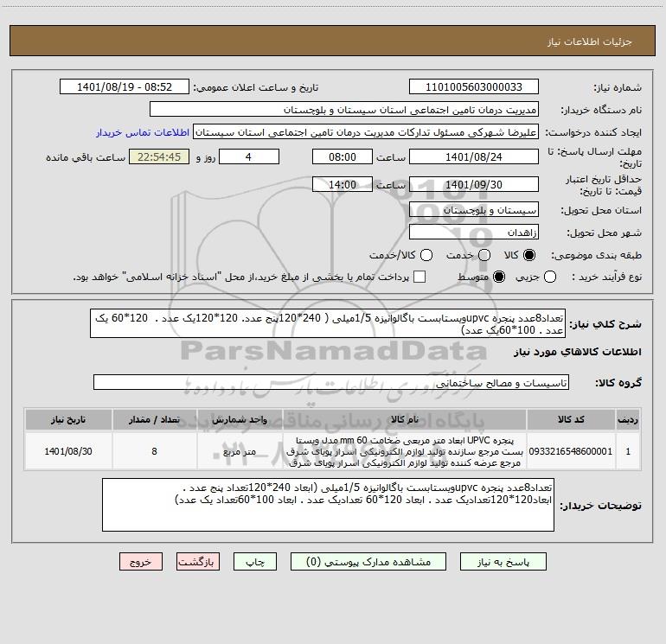Click the delivery city field زاهدان
Viewport: 666px width, 644px height.
(474, 232)
